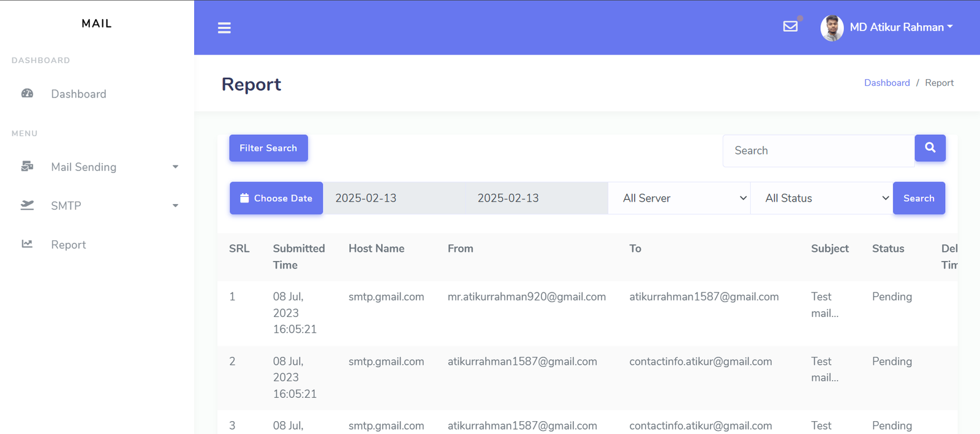Click the user profile avatar picture
Image resolution: width=980 pixels, height=434 pixels.
(831, 28)
